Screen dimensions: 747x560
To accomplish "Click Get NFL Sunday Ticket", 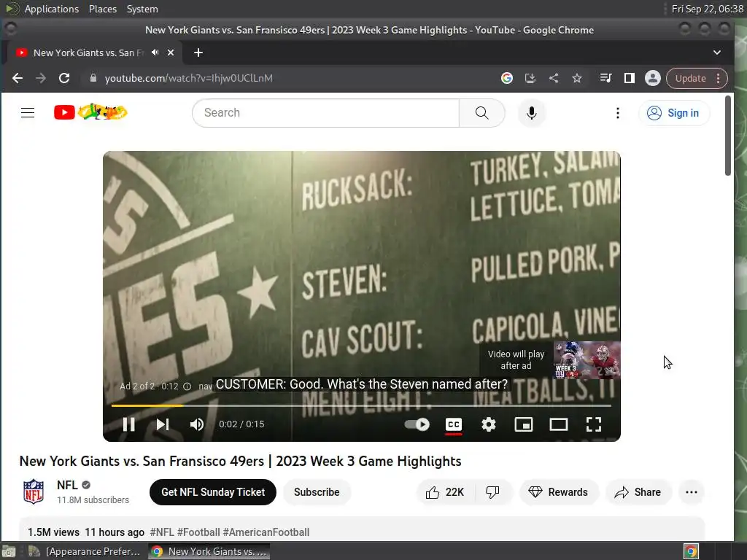I will 212,492.
